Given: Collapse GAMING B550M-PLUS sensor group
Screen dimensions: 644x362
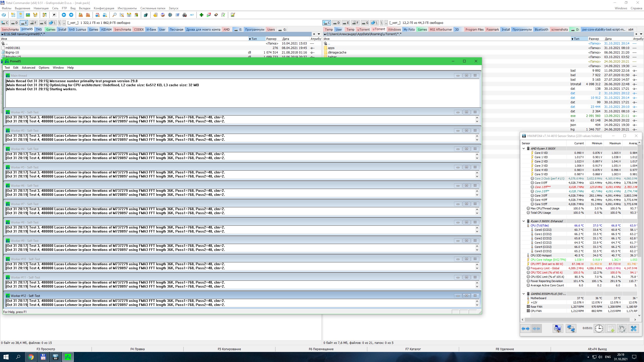Looking at the screenshot, I should (x=524, y=294).
